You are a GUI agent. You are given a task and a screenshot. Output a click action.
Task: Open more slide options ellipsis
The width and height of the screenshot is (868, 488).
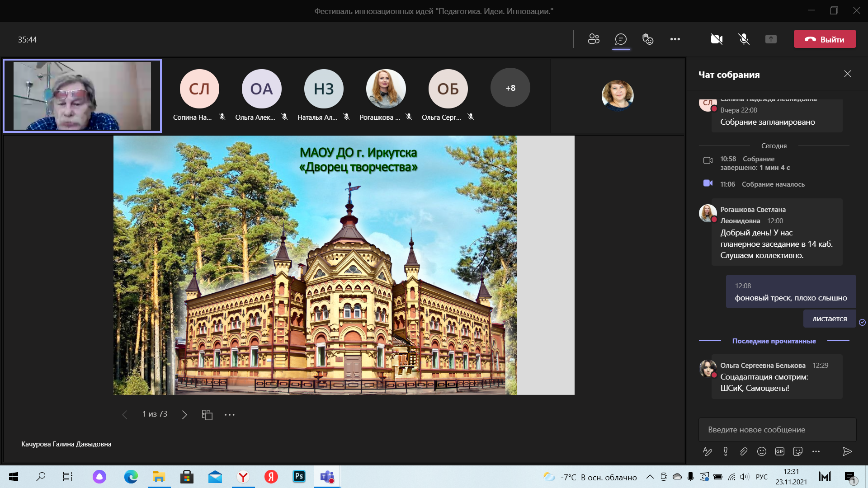(x=230, y=414)
